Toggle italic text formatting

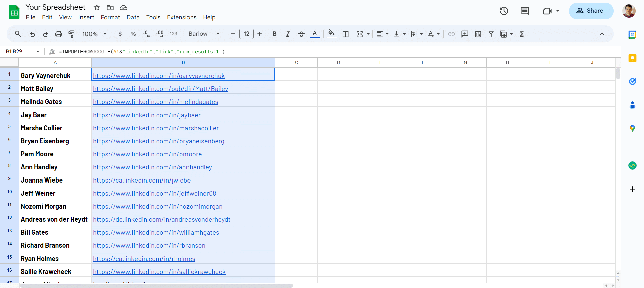[288, 34]
